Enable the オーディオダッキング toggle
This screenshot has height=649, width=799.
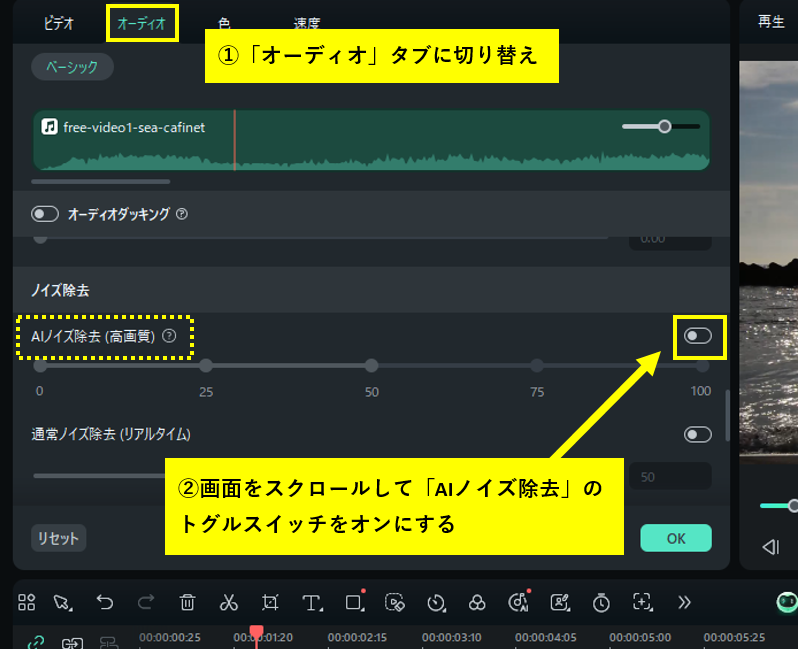45,214
